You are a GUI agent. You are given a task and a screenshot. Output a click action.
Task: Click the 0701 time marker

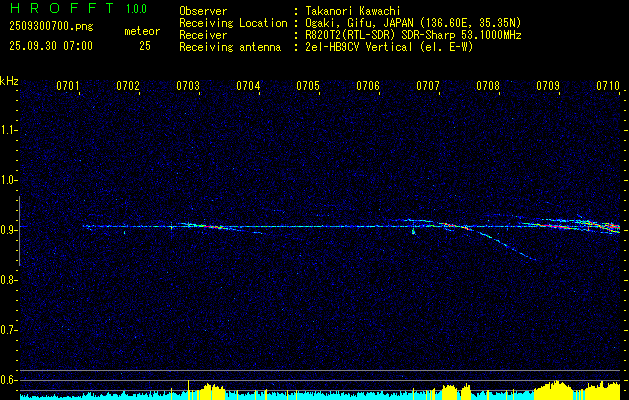(x=68, y=87)
